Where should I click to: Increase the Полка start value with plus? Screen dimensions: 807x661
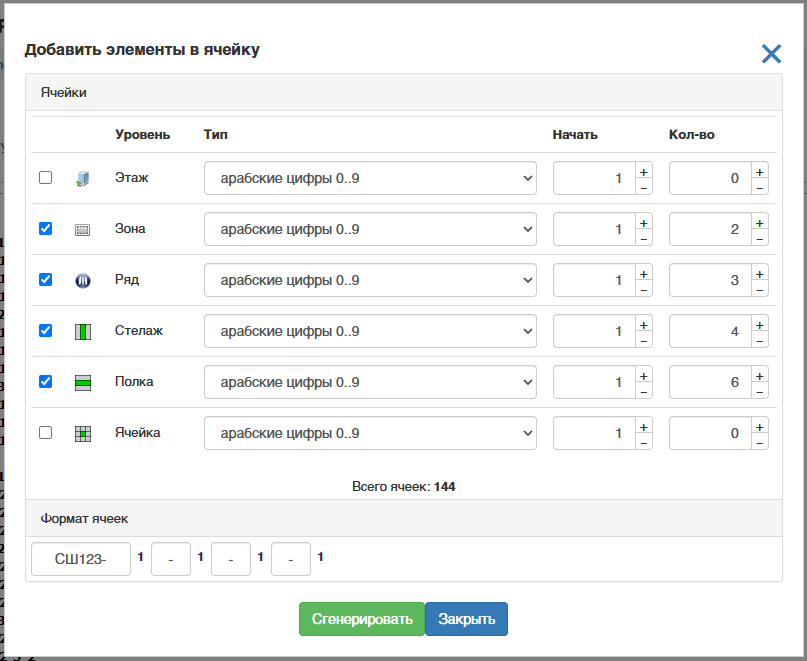tap(643, 376)
